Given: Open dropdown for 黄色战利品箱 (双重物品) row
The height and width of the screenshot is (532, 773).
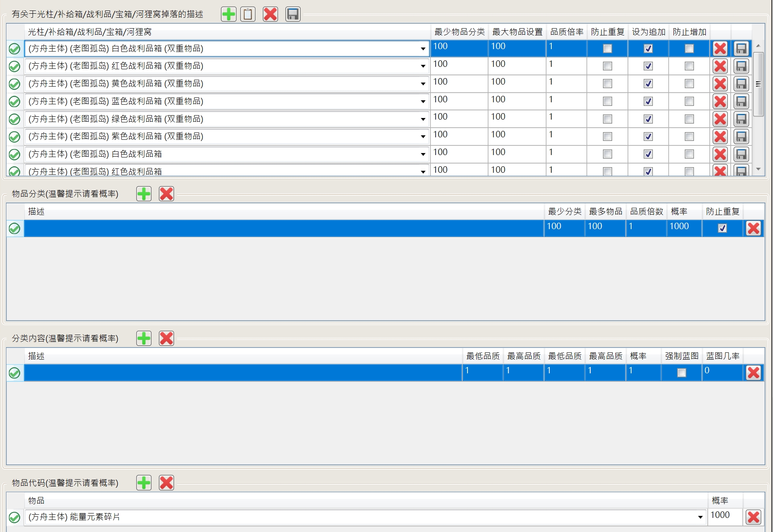Looking at the screenshot, I should (423, 84).
